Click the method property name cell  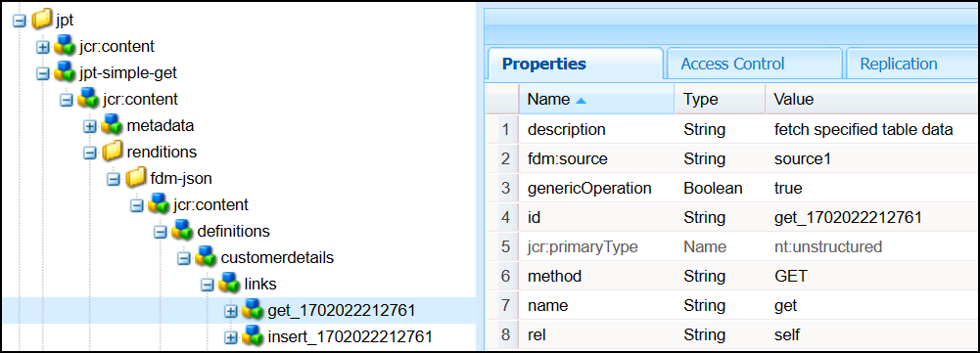click(596, 276)
